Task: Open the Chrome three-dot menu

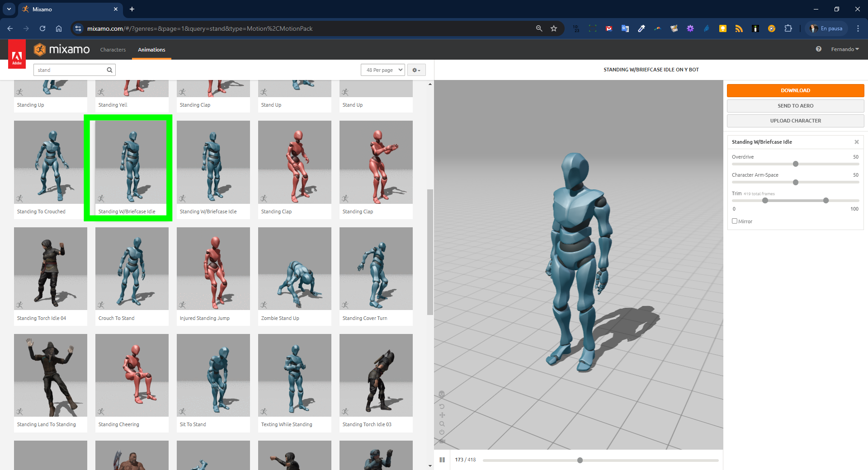Action: click(858, 28)
